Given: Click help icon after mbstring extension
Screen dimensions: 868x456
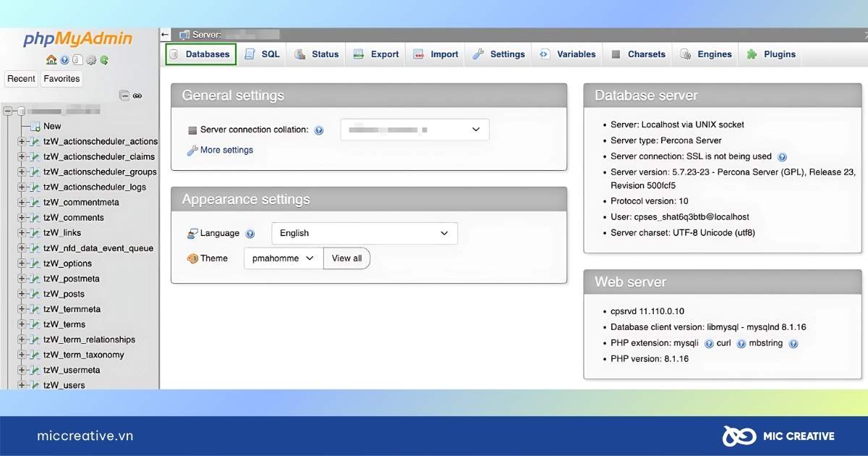Looking at the screenshot, I should (793, 344).
